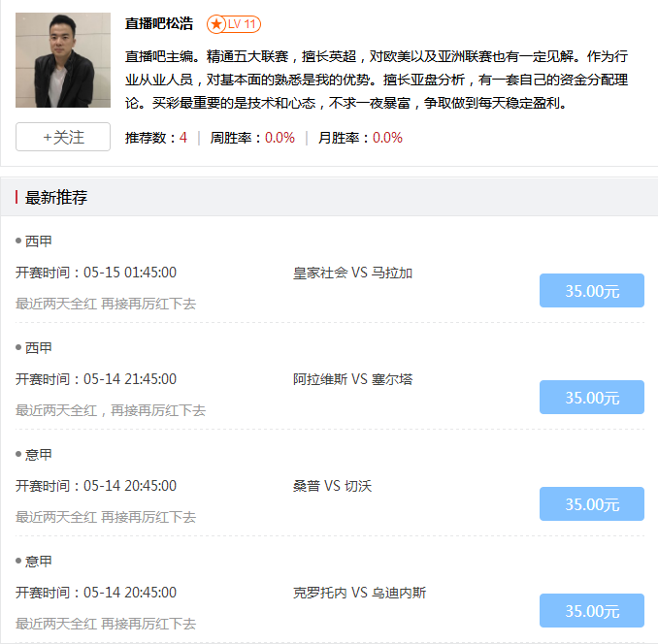Click the 直播吧主编 bio description text
658x644 pixels.
377,80
